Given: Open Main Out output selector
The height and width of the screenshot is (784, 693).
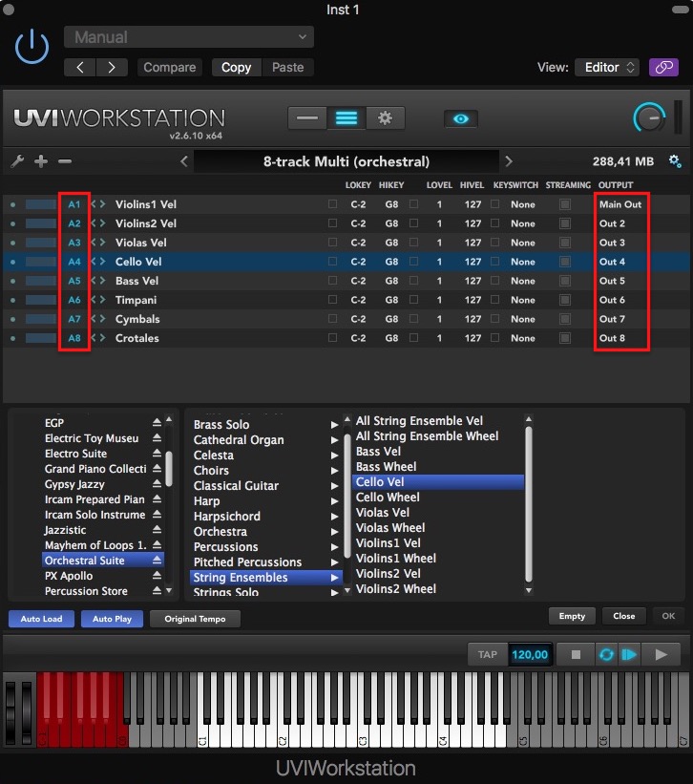Looking at the screenshot, I should (x=620, y=204).
